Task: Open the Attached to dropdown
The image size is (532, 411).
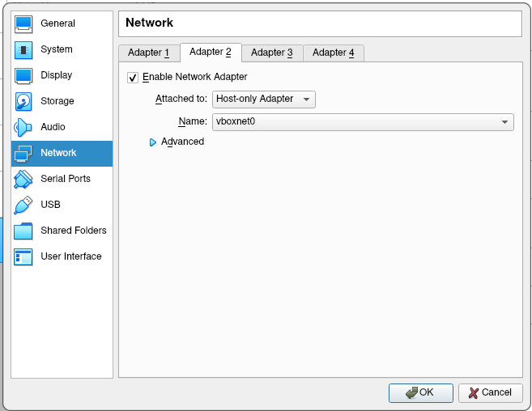Action: pyautogui.click(x=264, y=100)
